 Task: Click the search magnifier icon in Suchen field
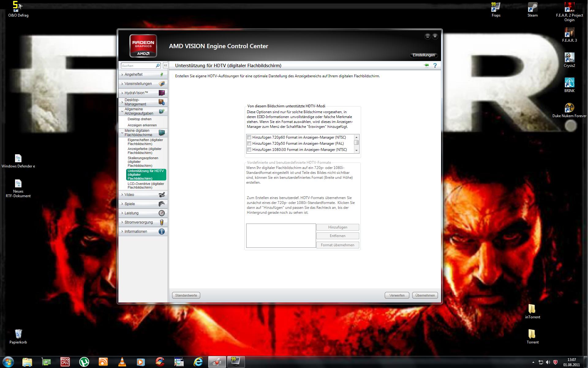pos(158,66)
